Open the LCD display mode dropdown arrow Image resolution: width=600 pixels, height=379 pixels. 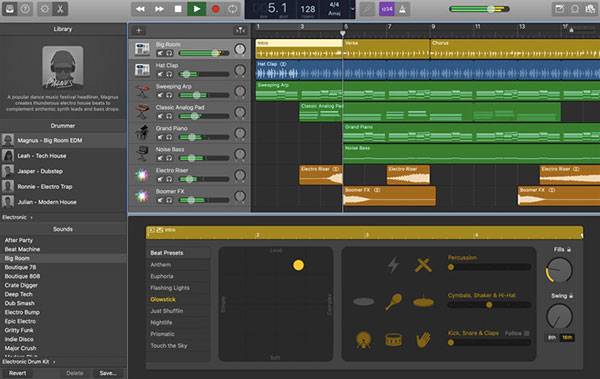click(x=352, y=9)
